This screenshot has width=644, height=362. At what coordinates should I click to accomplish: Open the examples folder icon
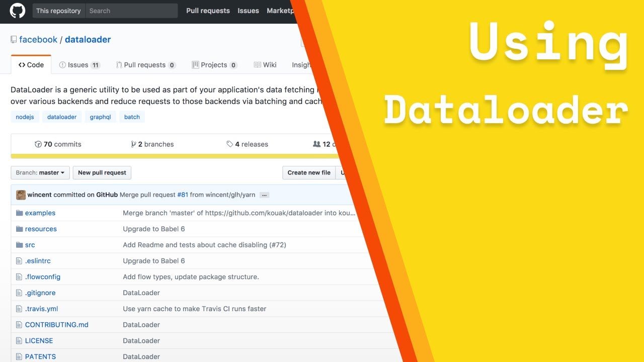coord(20,213)
